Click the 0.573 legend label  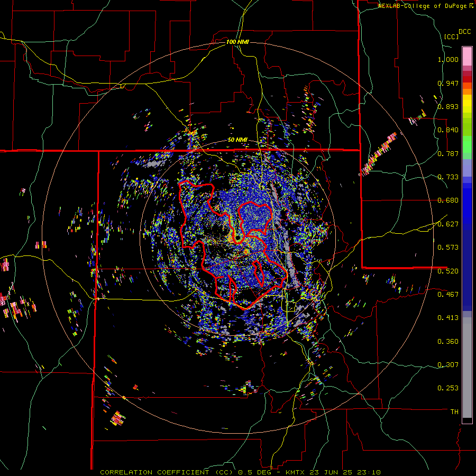pos(448,248)
